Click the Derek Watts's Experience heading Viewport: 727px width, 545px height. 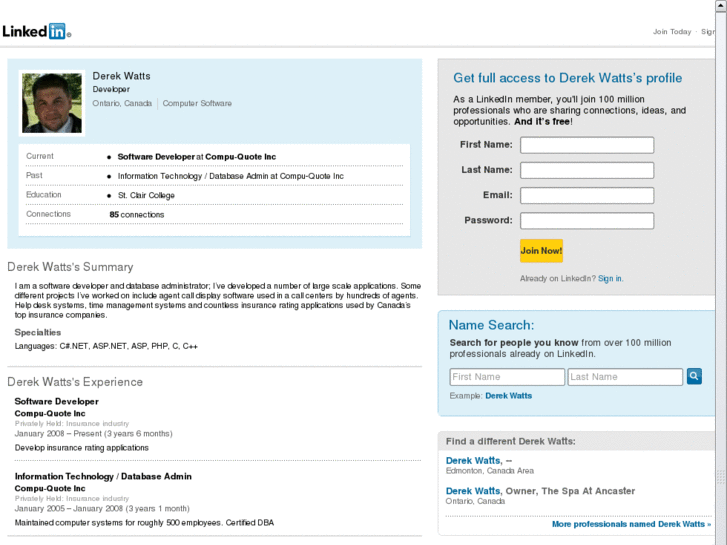[x=75, y=382]
